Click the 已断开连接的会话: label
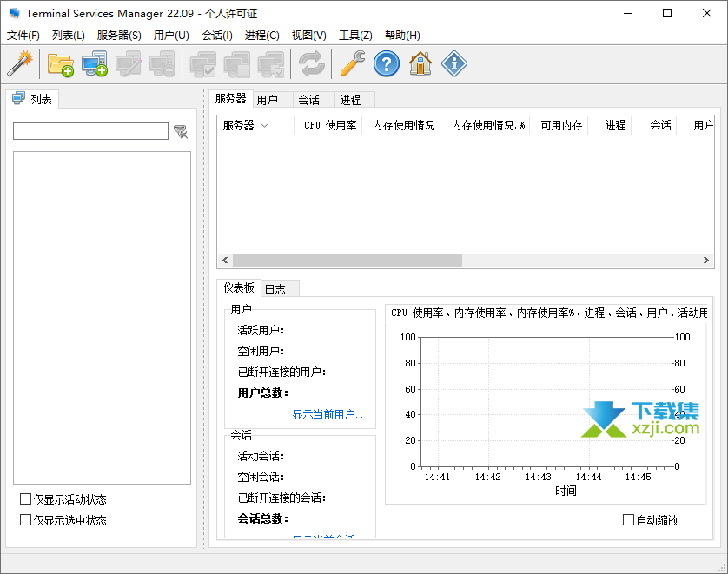Image resolution: width=728 pixels, height=574 pixels. (x=281, y=498)
